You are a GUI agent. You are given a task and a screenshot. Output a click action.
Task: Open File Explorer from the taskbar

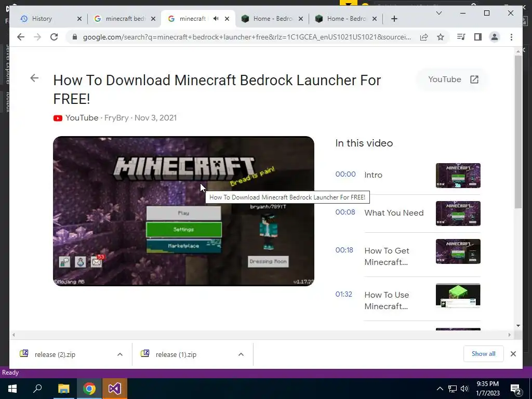click(63, 389)
